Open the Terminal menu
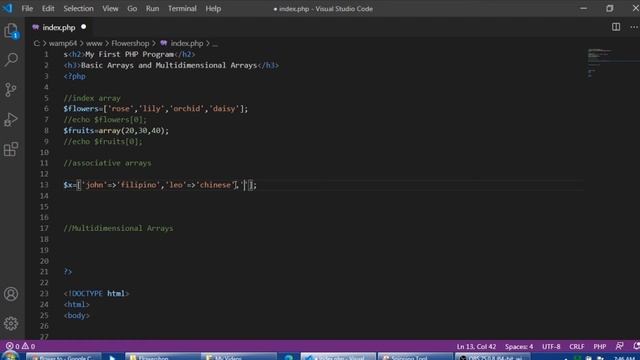The image size is (640, 360). coord(182,9)
